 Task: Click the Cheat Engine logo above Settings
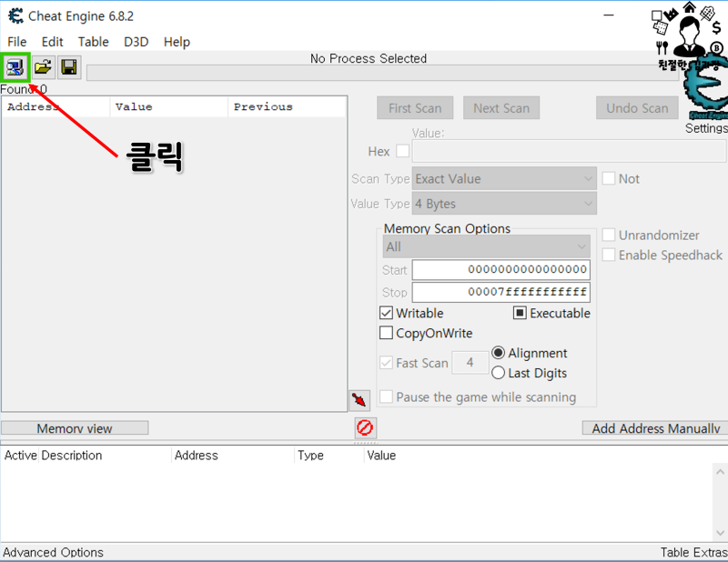tap(706, 88)
